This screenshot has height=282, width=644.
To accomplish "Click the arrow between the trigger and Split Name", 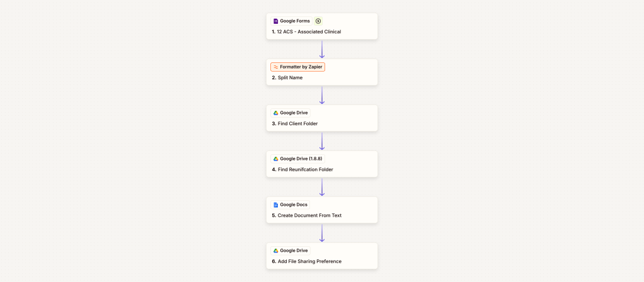I will [322, 49].
